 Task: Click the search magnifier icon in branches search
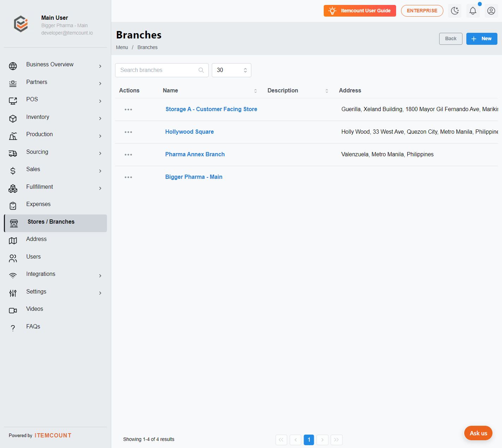(201, 70)
